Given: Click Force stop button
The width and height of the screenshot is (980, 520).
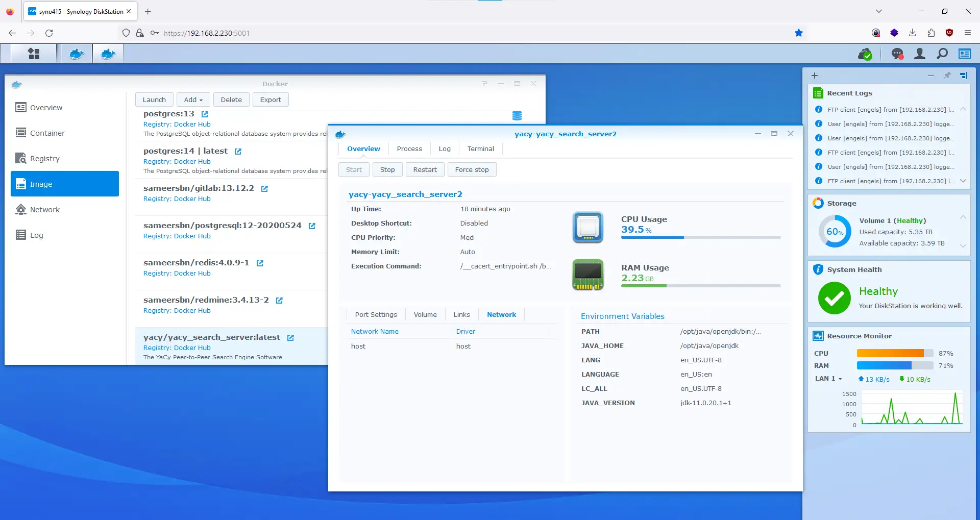Looking at the screenshot, I should pos(472,170).
